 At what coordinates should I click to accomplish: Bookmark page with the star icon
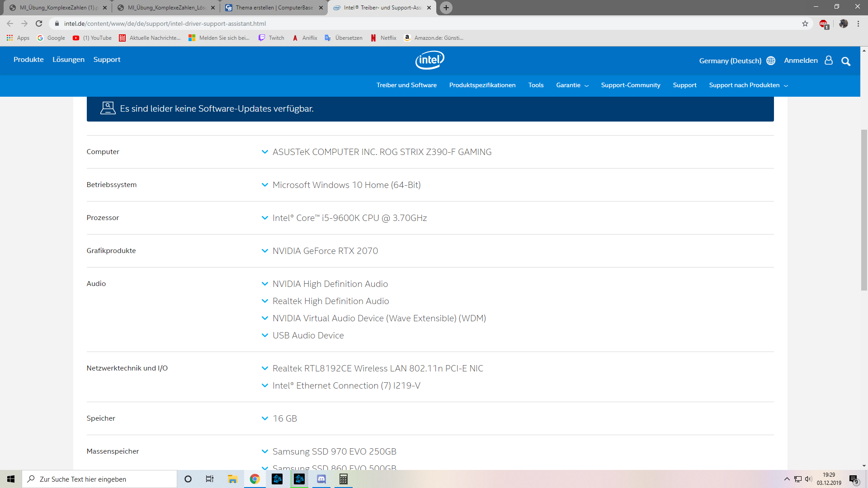pos(805,23)
